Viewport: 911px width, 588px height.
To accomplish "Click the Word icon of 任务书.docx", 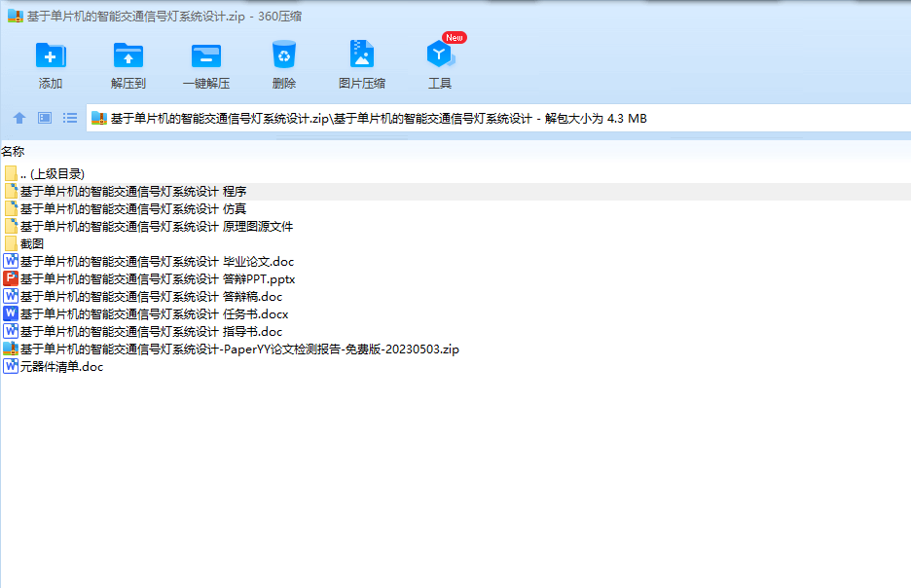I will pyautogui.click(x=11, y=313).
